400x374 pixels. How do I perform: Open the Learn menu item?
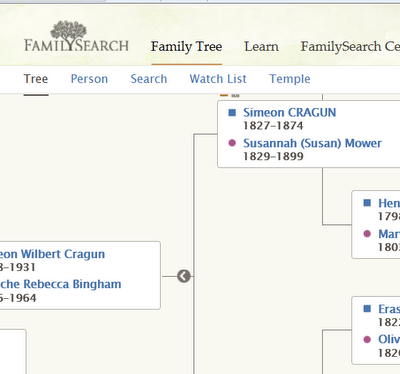(261, 47)
